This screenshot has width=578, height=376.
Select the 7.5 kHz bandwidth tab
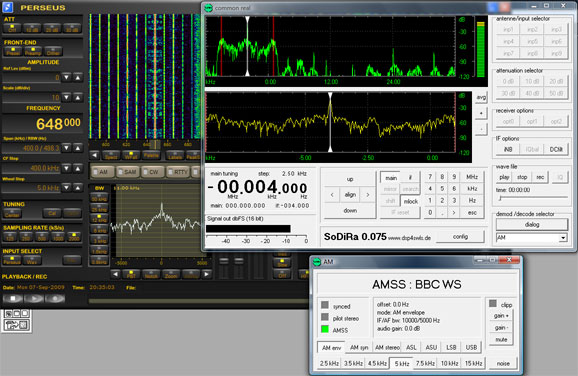coord(425,363)
